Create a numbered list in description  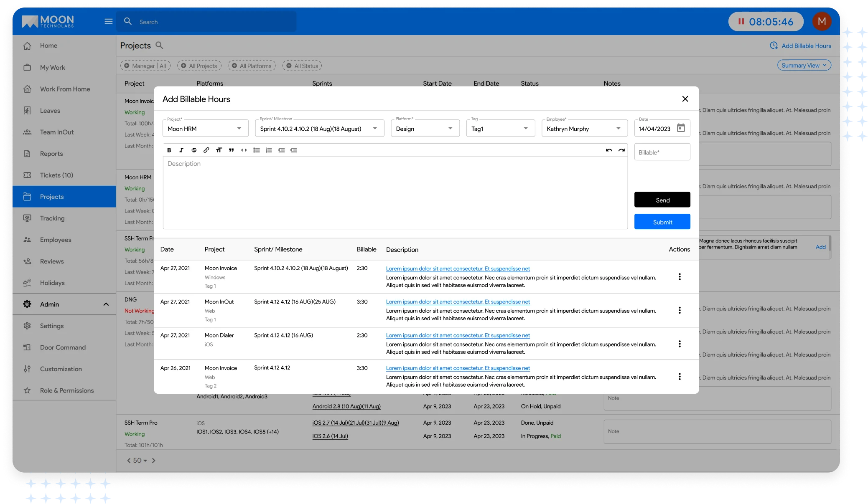pos(269,150)
